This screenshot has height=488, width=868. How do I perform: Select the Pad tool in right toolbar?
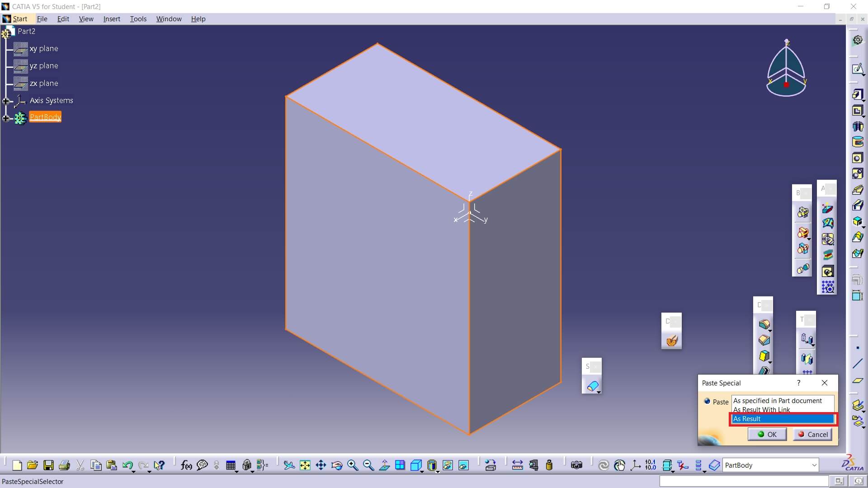tap(858, 94)
